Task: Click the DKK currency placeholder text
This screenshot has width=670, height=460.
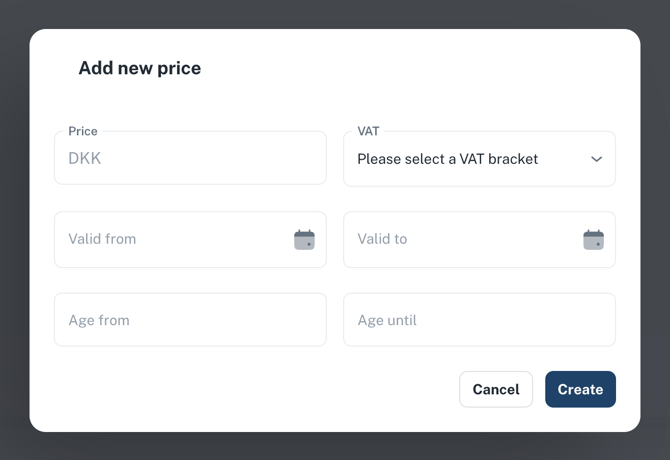Action: (x=85, y=158)
